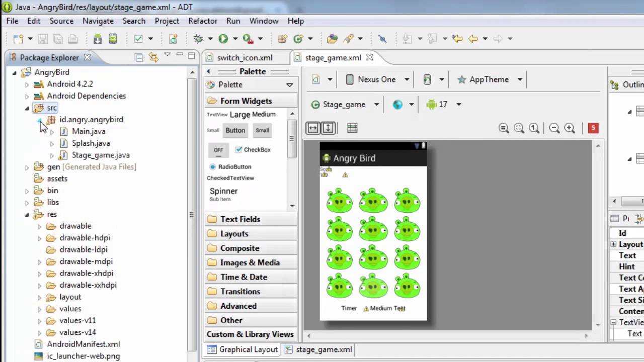Switch to switch_icon.xml editor tab
The width and height of the screenshot is (644, 362).
point(245,58)
